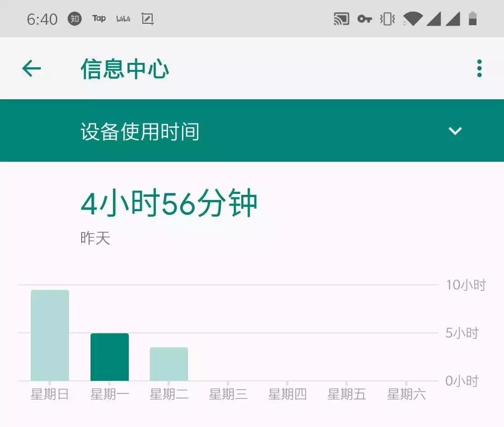Tap Sunday's tall usage bar
This screenshot has width=504, height=427.
pos(50,336)
